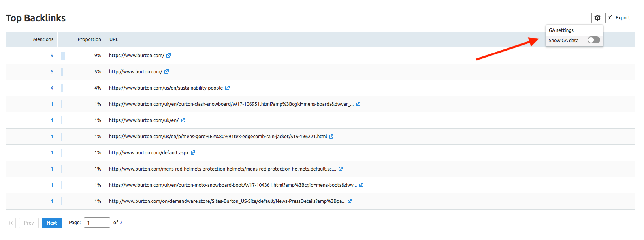The height and width of the screenshot is (240, 644).
Task: Open page 2 link in pagination
Action: pyautogui.click(x=121, y=223)
